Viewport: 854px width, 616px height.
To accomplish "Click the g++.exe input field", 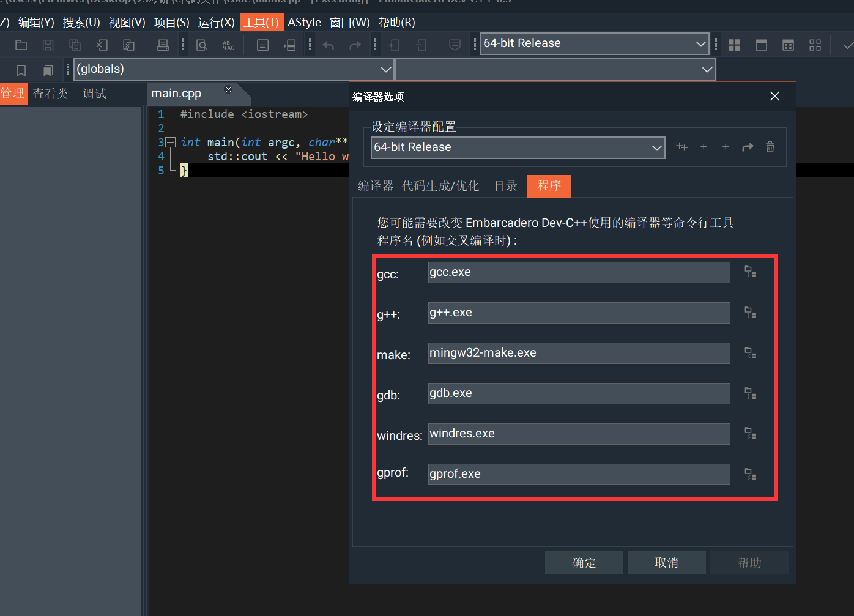I will (x=579, y=313).
